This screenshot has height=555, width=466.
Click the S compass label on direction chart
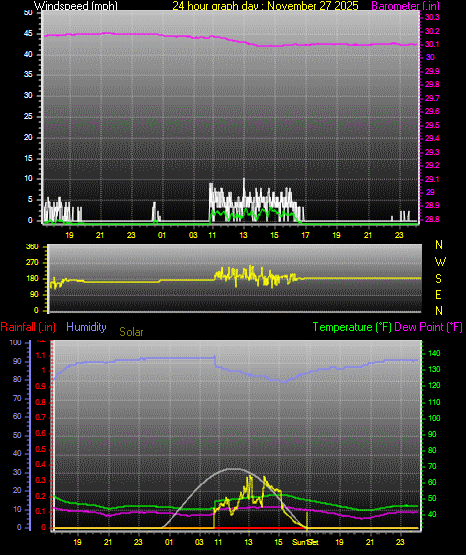click(438, 279)
